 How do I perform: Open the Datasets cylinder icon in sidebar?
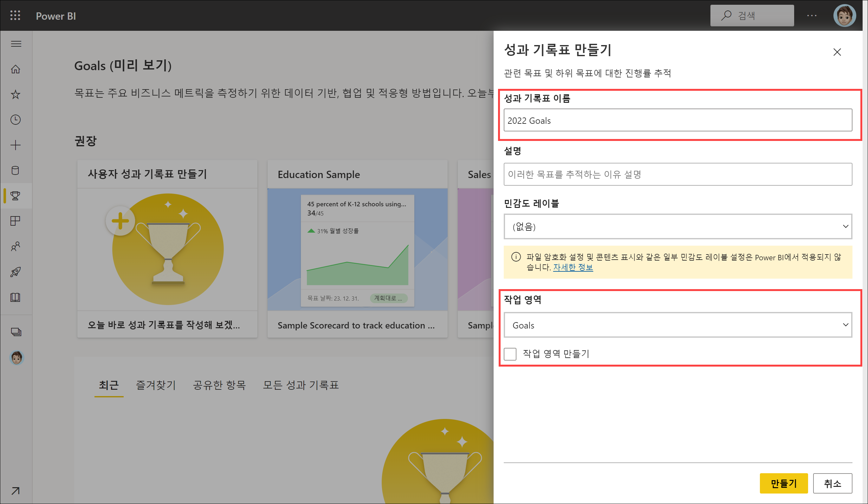click(x=16, y=170)
